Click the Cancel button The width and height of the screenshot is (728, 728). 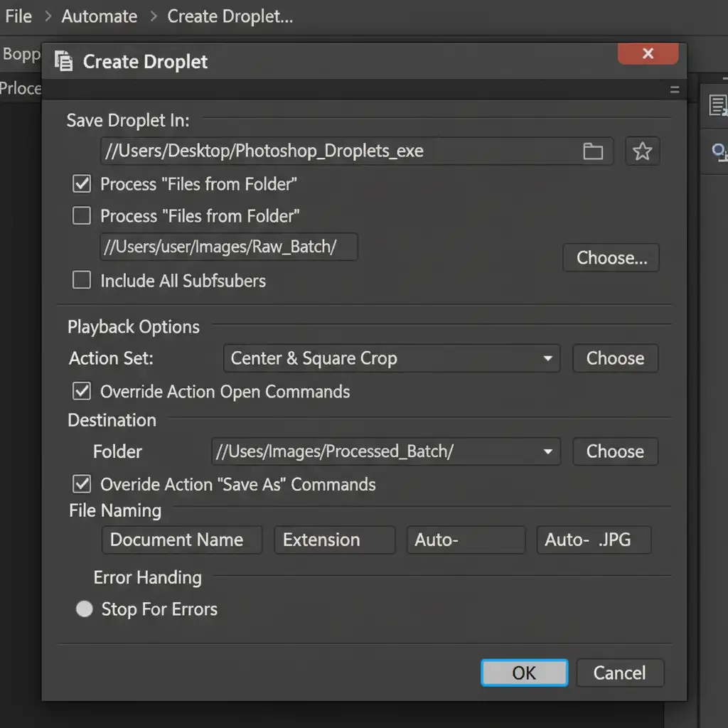(x=619, y=673)
